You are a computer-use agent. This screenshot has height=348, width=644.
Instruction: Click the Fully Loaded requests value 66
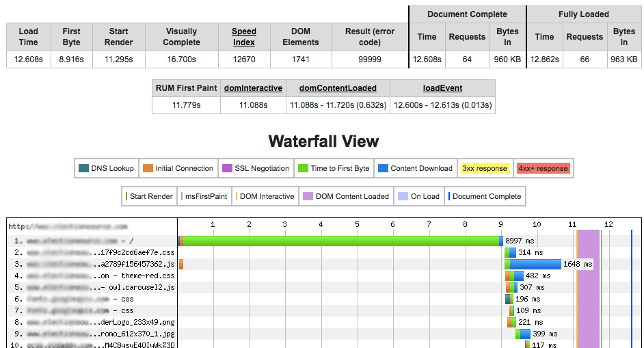point(585,59)
